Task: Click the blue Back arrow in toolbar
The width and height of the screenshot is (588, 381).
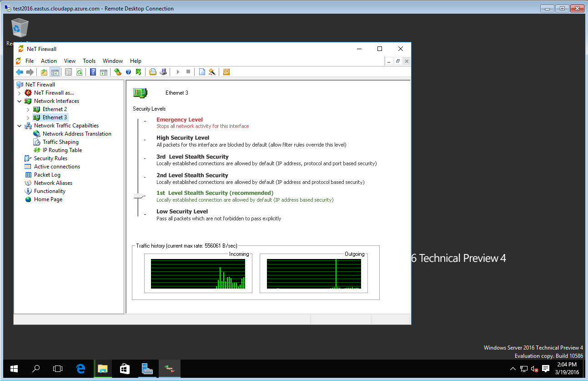Action: click(20, 72)
